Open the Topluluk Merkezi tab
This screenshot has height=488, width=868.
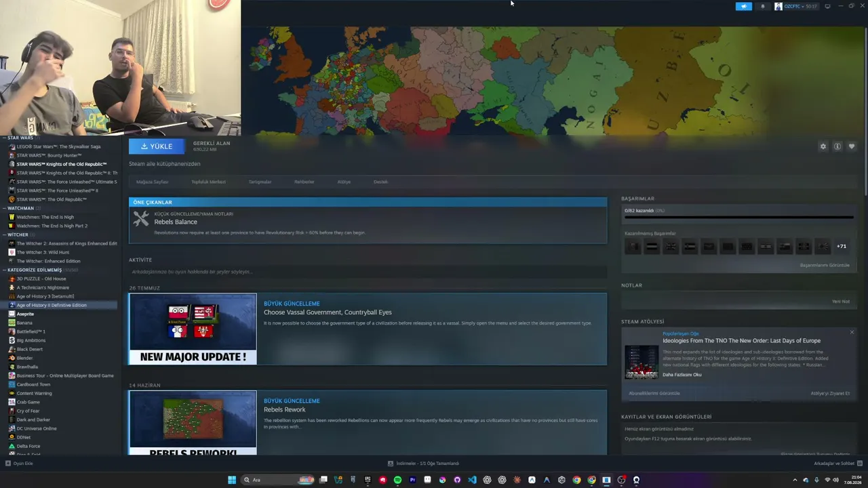click(x=208, y=182)
